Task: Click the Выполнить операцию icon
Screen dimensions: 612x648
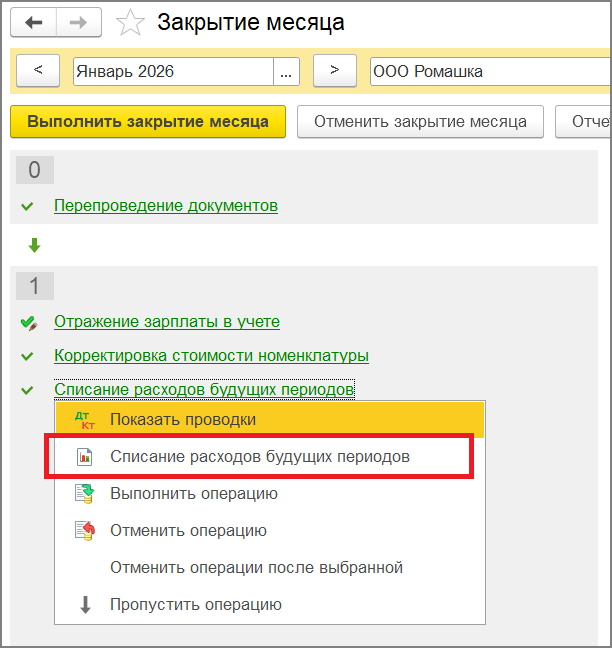Action: [85, 494]
